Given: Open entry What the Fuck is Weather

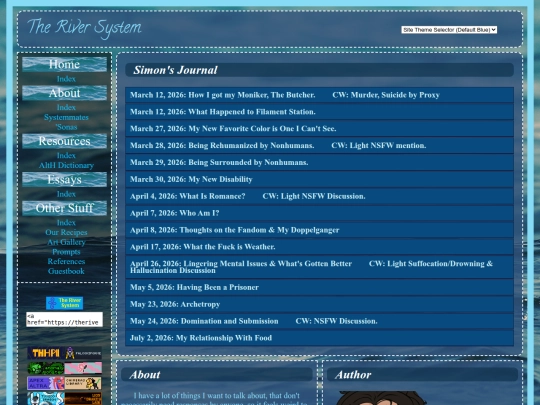Looking at the screenshot, I should click(x=319, y=247).
